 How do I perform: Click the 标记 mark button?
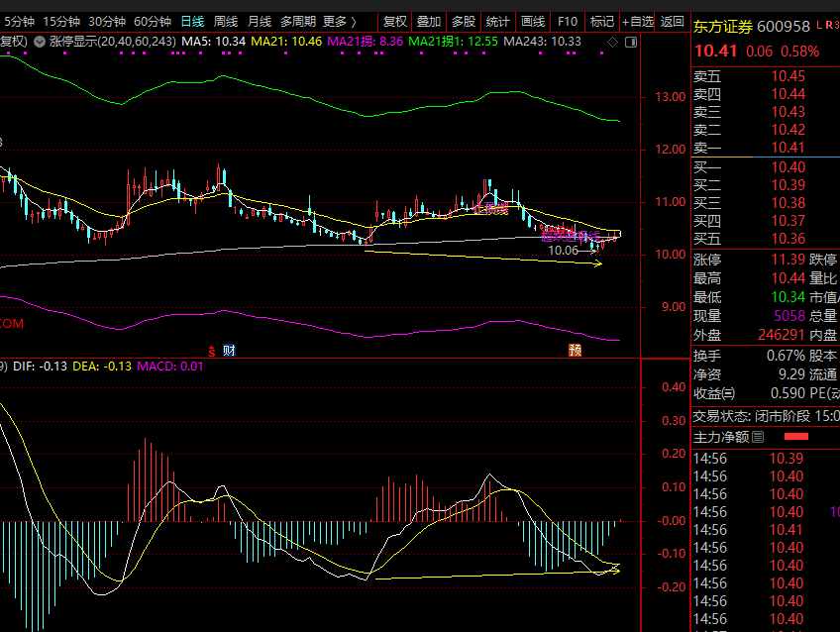pyautogui.click(x=601, y=22)
